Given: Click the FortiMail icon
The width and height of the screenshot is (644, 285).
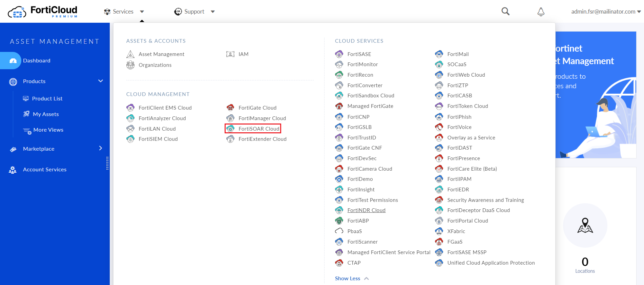Looking at the screenshot, I should pos(439,54).
